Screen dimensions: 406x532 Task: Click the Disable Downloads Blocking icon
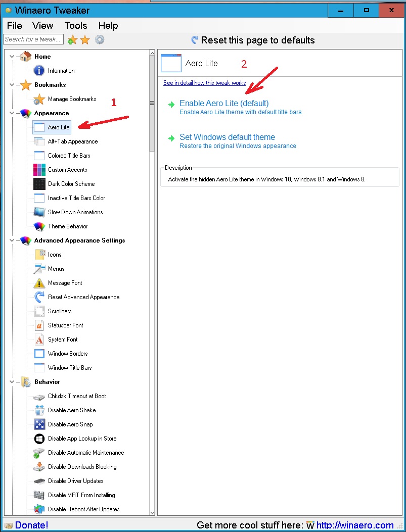pos(39,467)
